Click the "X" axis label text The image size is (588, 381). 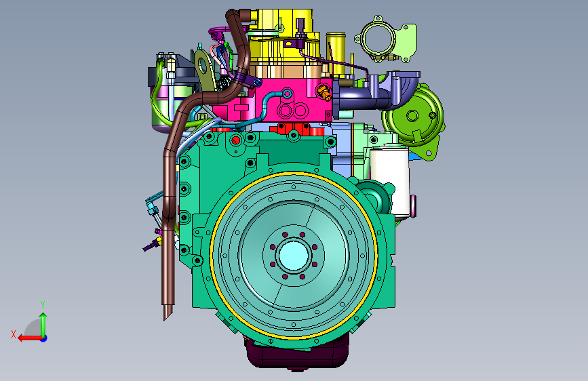pyautogui.click(x=14, y=334)
